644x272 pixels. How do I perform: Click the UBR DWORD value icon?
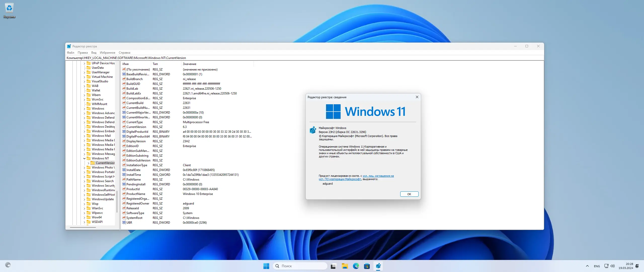(124, 223)
